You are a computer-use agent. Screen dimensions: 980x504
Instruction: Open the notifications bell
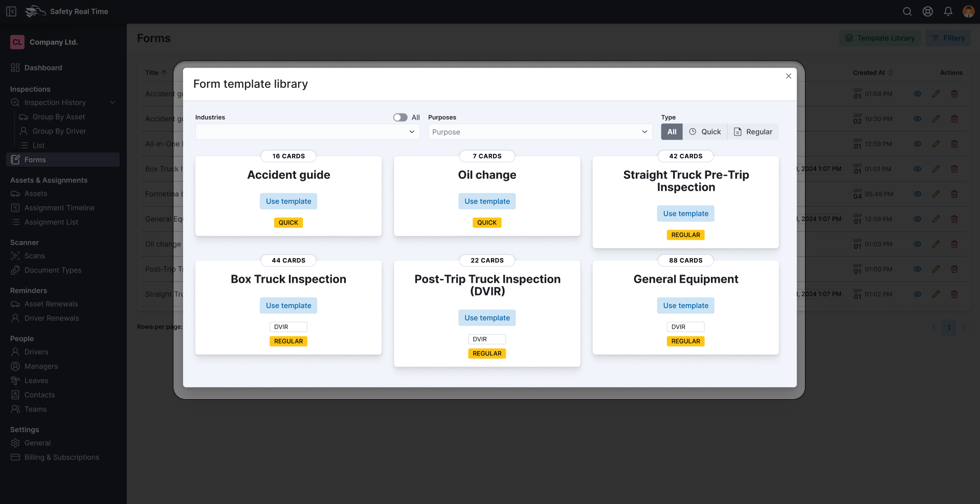tap(948, 11)
